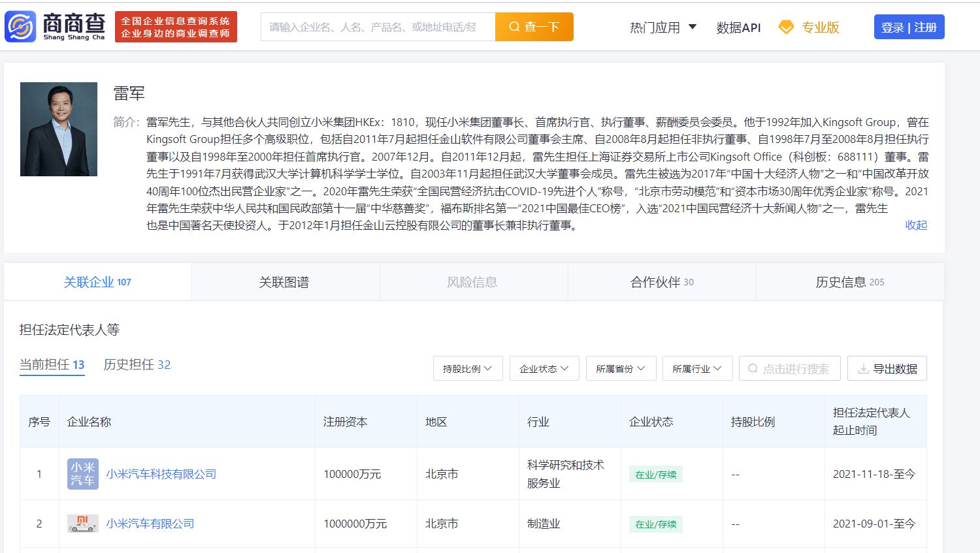Expand the 企业状态 filter dropdown
Image resolution: width=980 pixels, height=553 pixels.
tap(544, 368)
